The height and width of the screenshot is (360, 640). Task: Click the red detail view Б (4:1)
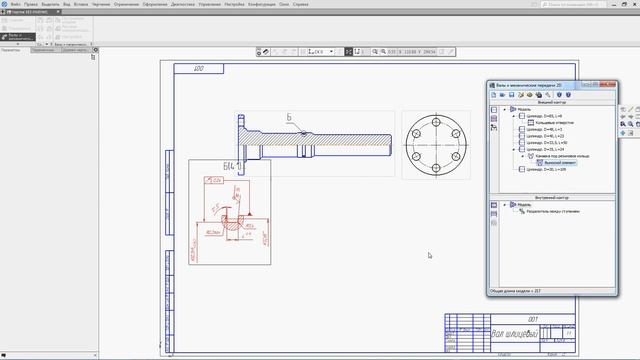(229, 212)
